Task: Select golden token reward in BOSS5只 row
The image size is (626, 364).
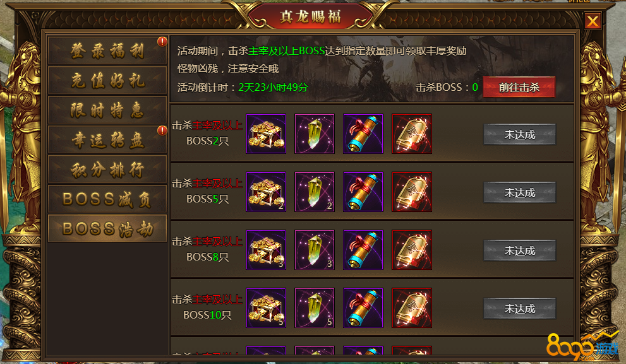Action: [x=412, y=192]
